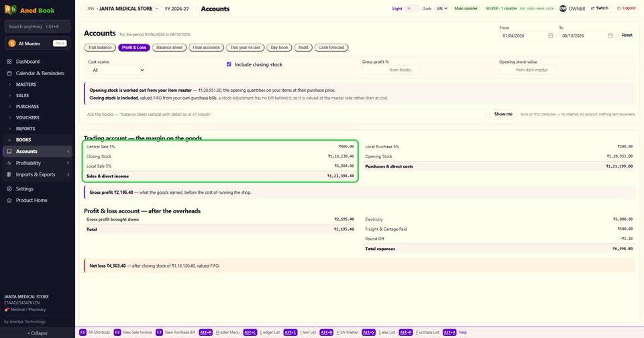Screen dimensions: 644x338
Task: Click the Dashboard sidebar icon
Action: pos(9,62)
